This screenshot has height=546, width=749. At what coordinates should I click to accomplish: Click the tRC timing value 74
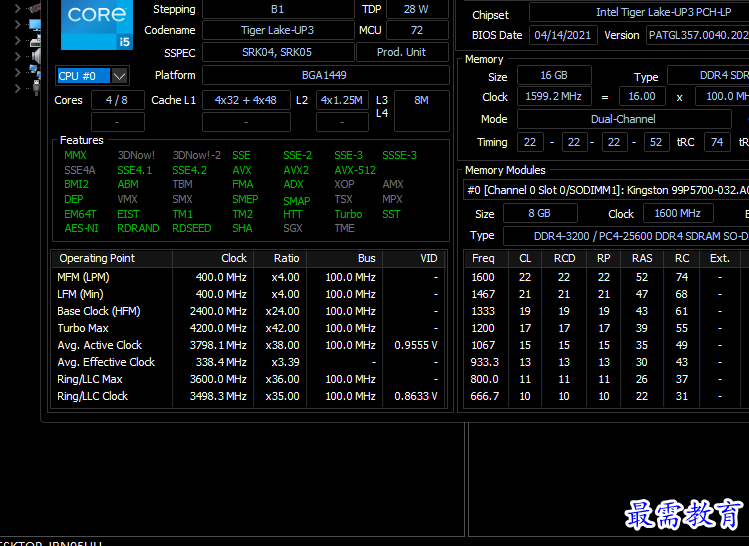point(717,142)
